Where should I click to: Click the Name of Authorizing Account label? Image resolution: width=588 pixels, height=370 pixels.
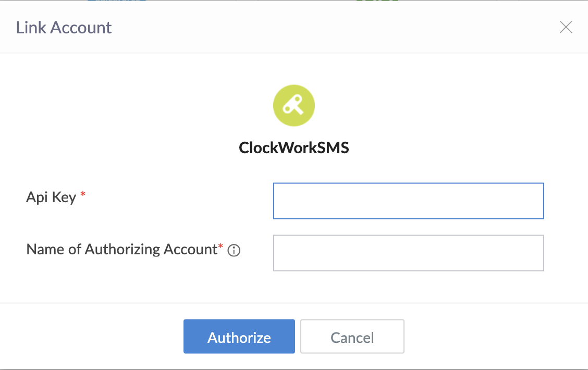coord(121,250)
